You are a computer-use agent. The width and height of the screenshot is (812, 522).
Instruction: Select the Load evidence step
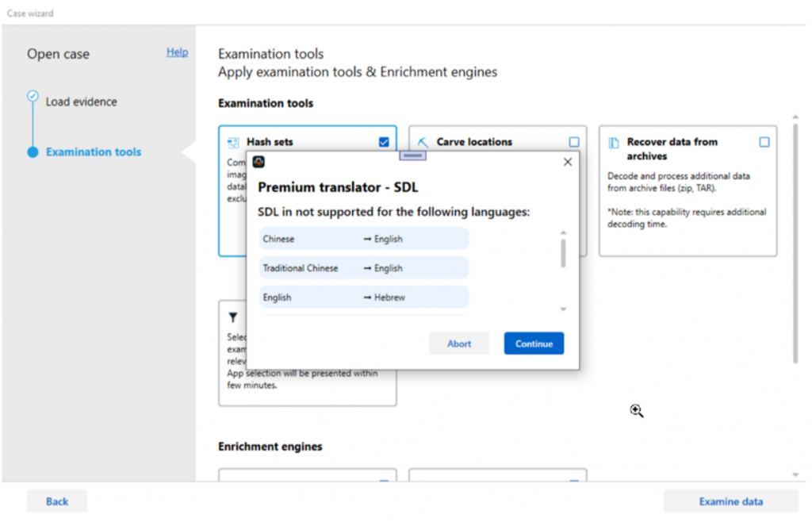[82, 102]
